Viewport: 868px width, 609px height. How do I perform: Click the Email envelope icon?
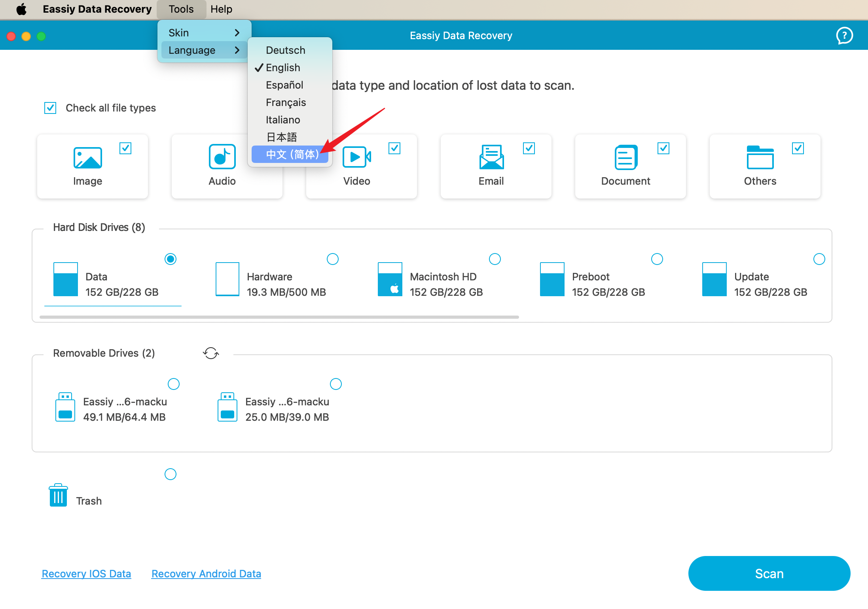pos(491,157)
